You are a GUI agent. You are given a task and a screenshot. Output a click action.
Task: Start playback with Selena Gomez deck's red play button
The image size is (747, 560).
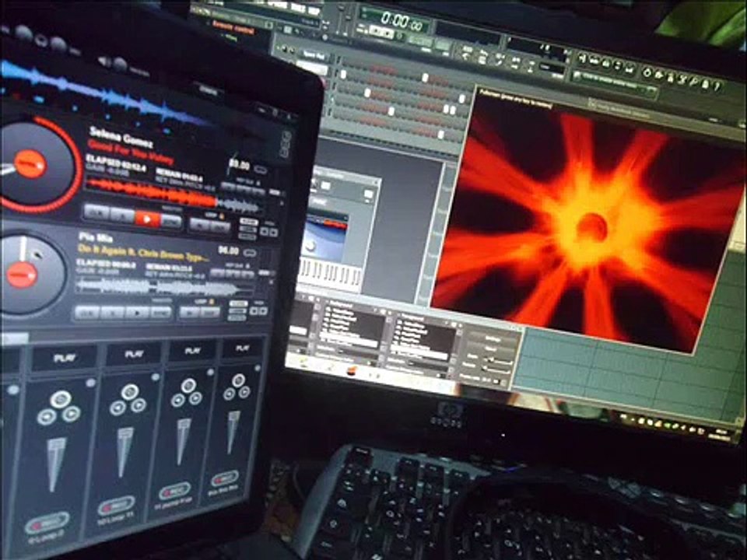pyautogui.click(x=147, y=219)
